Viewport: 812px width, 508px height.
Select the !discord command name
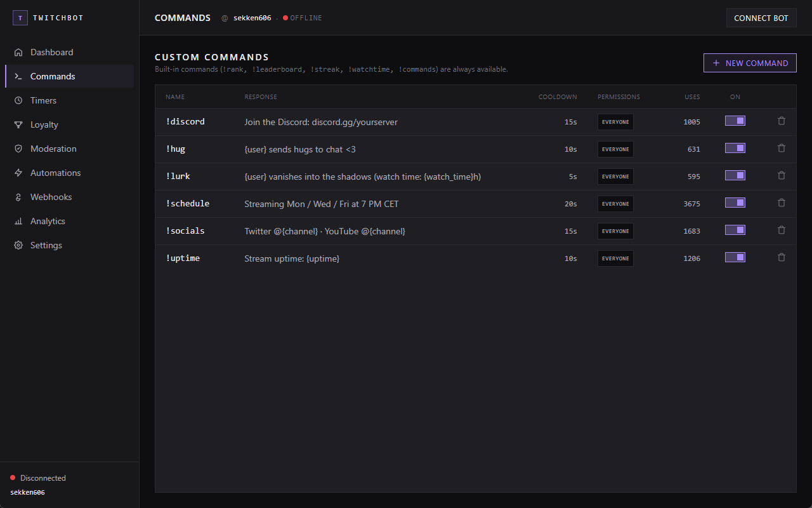pyautogui.click(x=185, y=121)
